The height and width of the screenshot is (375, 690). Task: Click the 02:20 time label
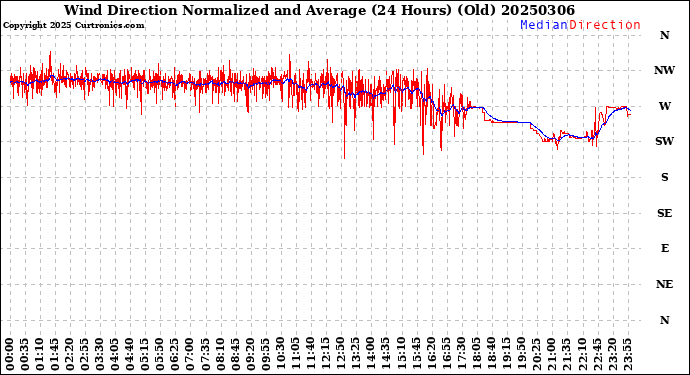coord(70,354)
